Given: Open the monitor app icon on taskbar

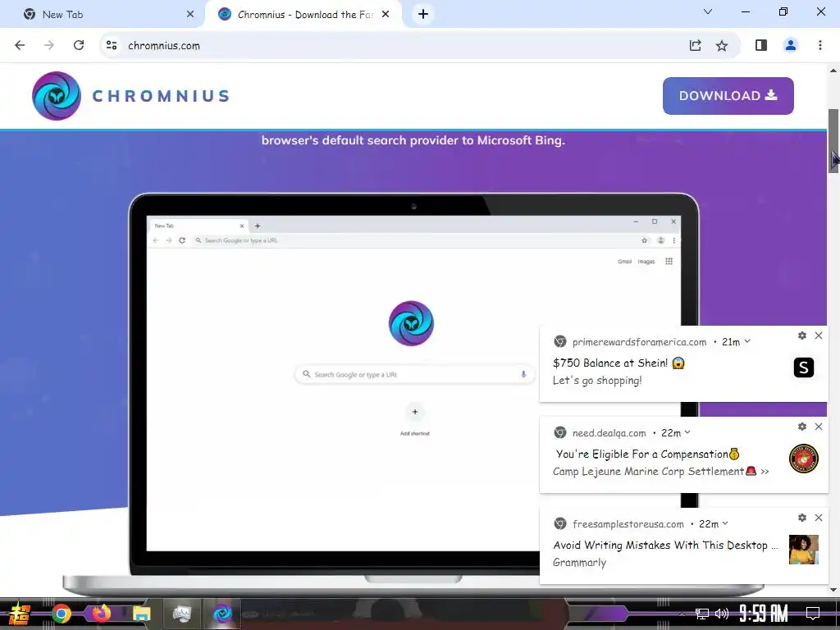Looking at the screenshot, I should pos(182,614).
